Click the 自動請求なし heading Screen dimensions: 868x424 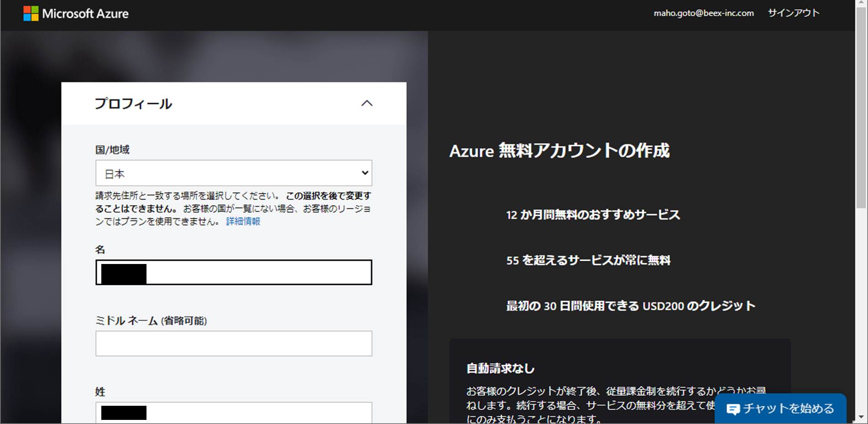point(501,368)
